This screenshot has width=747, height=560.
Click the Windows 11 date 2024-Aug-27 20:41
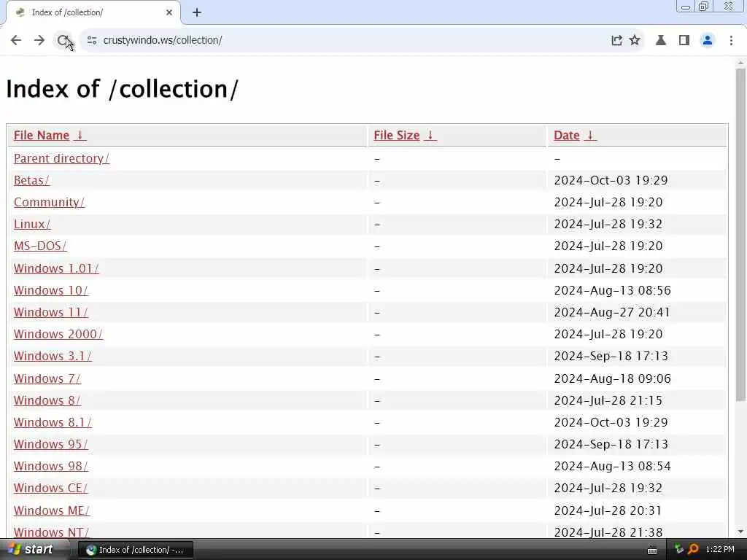coord(612,312)
